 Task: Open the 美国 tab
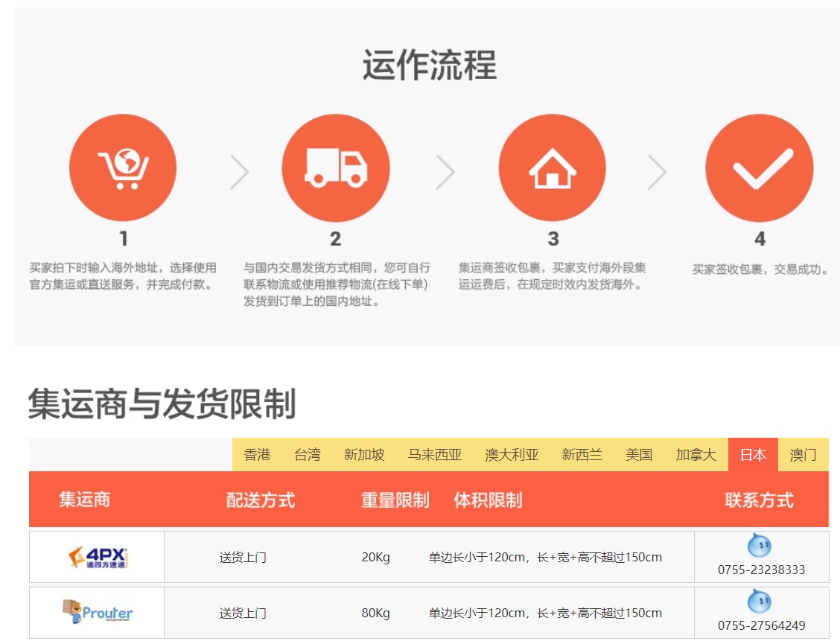click(639, 455)
